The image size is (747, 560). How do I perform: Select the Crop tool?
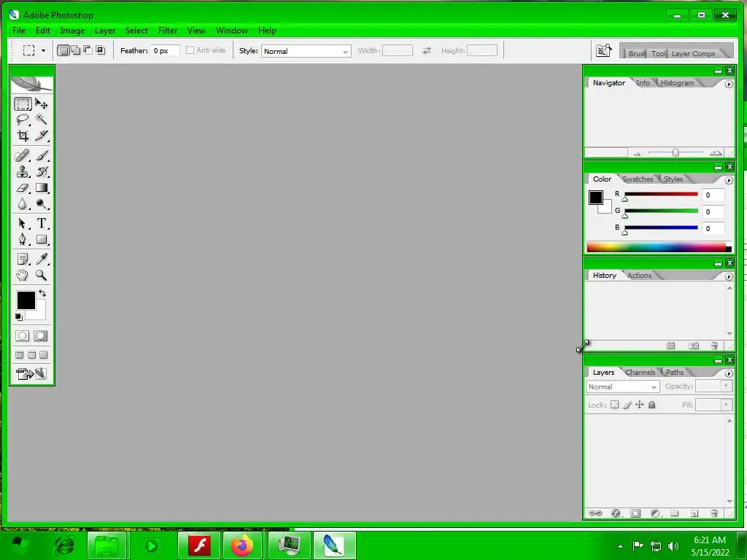23,136
